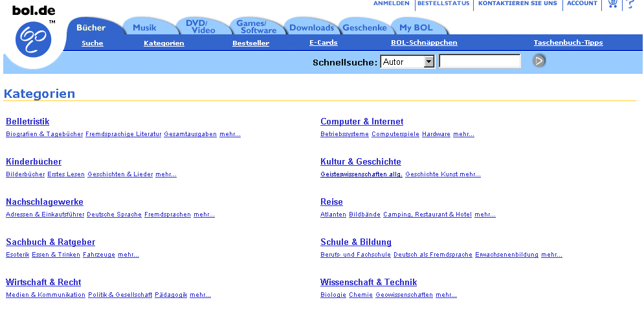
Task: Open Essen & Trinken subcategory
Action: [x=56, y=255]
